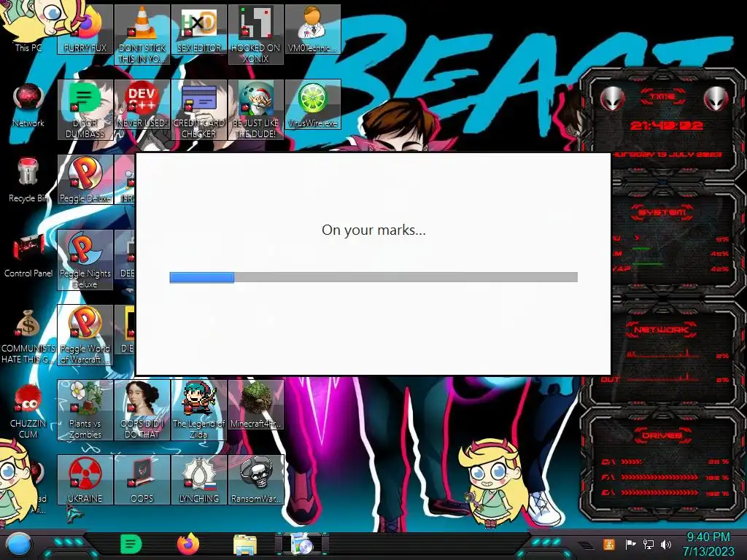Select the RansomWar... skull icon
Viewport: 747px width, 560px height.
(x=255, y=480)
